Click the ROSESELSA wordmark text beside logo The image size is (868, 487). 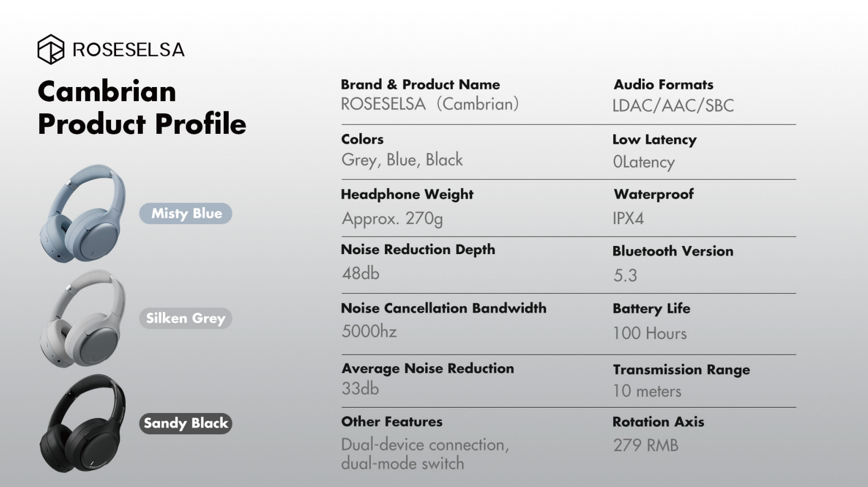pyautogui.click(x=129, y=50)
